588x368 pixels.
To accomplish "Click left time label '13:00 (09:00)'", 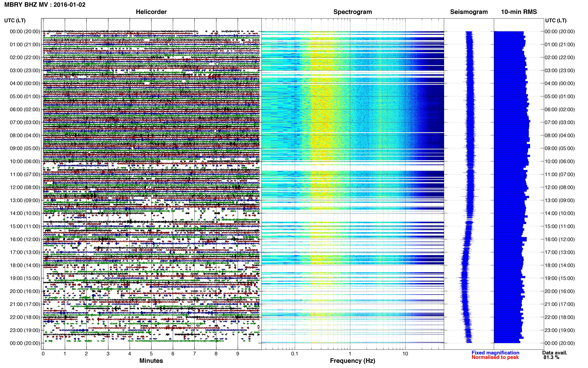I will coord(25,200).
